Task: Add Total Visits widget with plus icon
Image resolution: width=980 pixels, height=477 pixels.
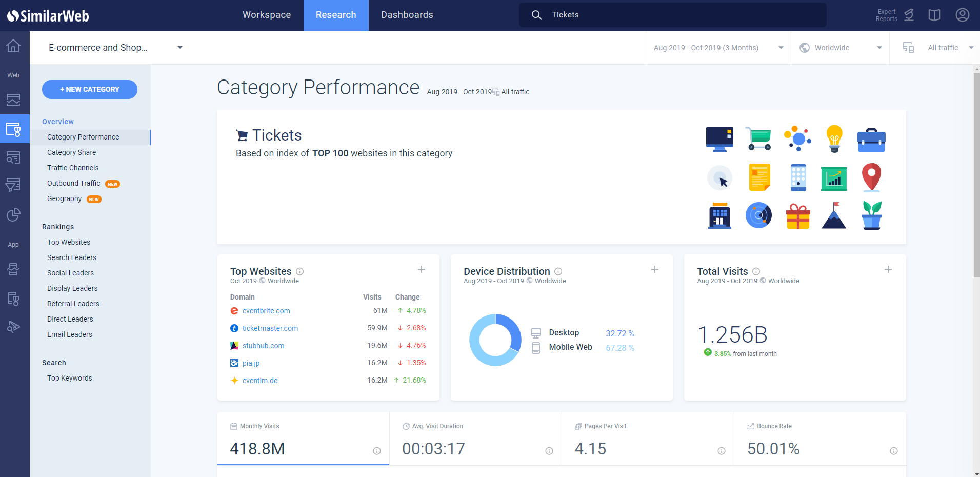Action: pos(888,269)
